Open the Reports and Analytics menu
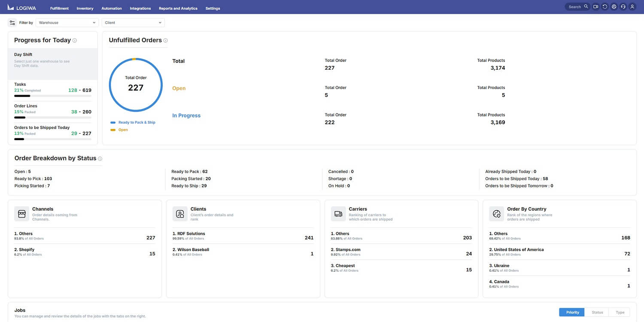Screen dimensions: 644x322 tap(178, 8)
